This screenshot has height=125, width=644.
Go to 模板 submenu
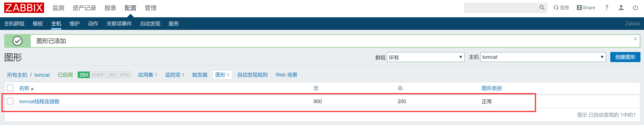[x=38, y=23]
